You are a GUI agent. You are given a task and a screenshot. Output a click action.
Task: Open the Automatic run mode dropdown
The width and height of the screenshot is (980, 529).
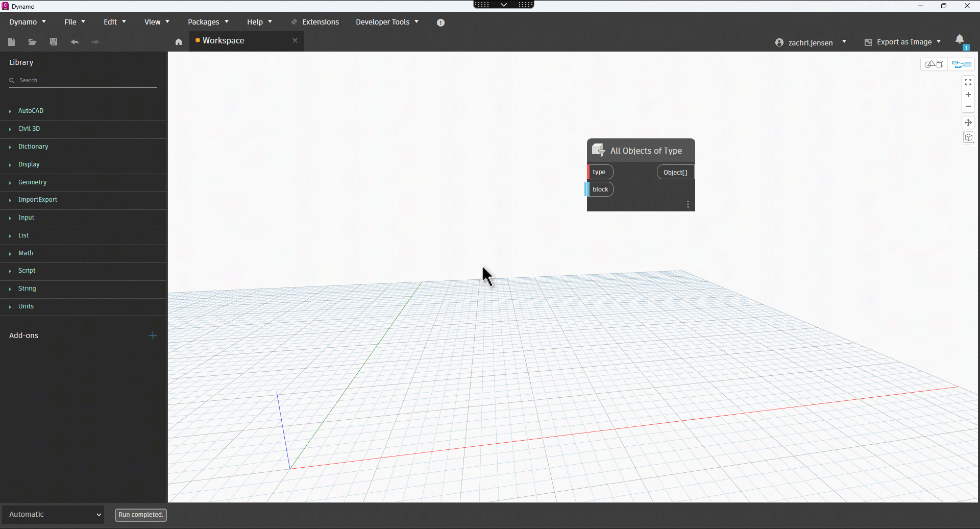point(54,514)
